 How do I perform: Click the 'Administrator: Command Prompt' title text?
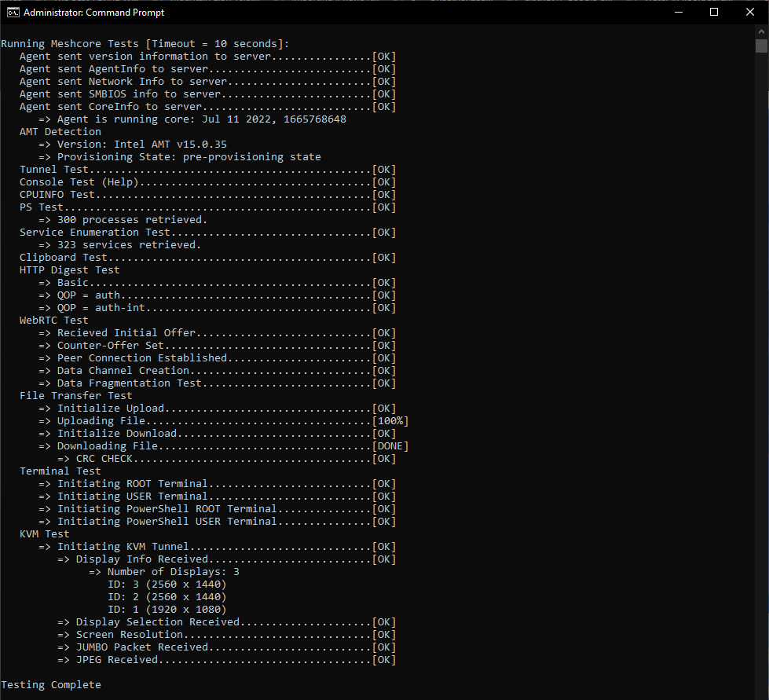tap(94, 13)
